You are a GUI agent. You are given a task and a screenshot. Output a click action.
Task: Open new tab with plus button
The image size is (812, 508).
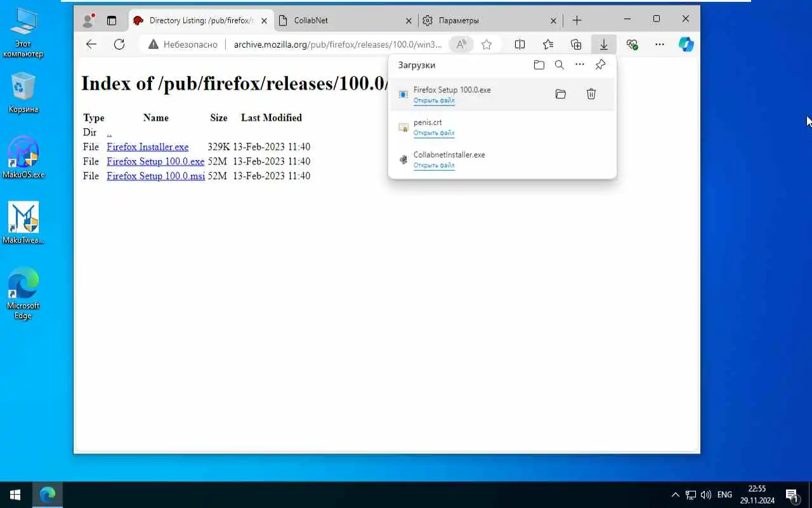(x=577, y=20)
